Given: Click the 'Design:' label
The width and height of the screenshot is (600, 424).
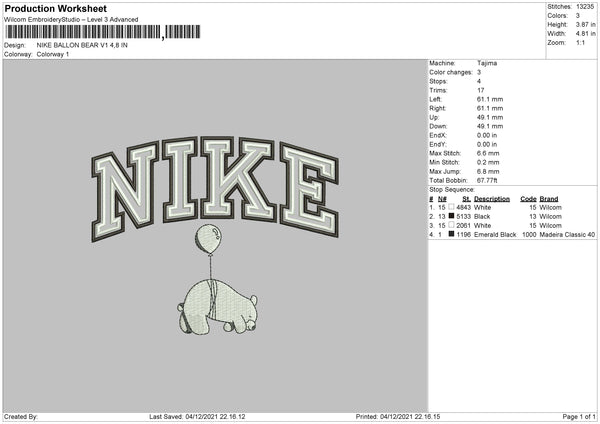Looking at the screenshot, I should coord(14,45).
